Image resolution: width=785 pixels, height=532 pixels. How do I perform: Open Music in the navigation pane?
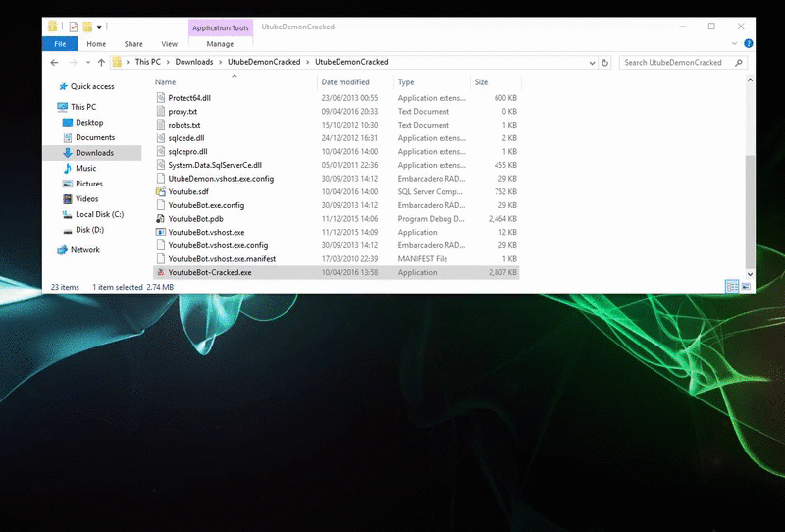coord(85,168)
